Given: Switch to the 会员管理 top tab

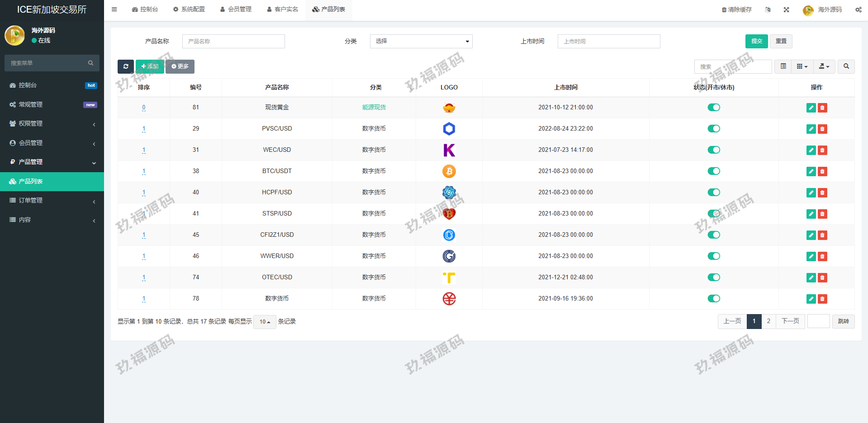Looking at the screenshot, I should 236,9.
